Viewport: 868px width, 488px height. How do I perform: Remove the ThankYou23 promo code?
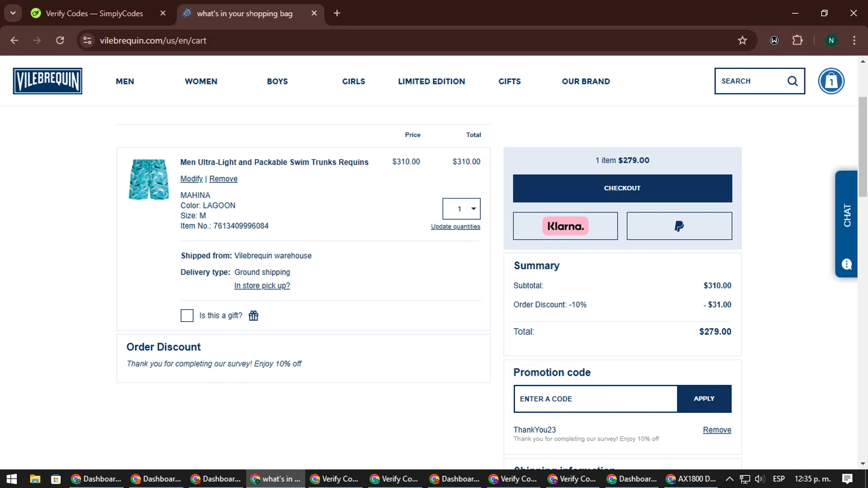click(717, 430)
